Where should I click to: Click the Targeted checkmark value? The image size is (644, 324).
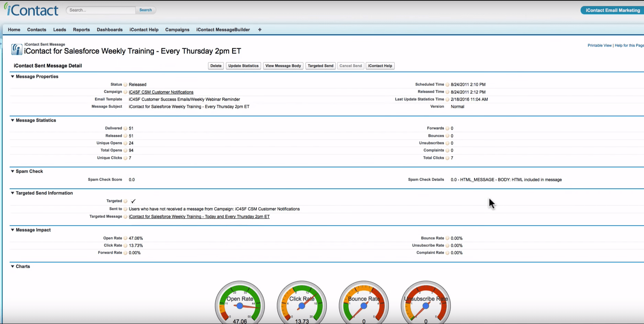(133, 201)
